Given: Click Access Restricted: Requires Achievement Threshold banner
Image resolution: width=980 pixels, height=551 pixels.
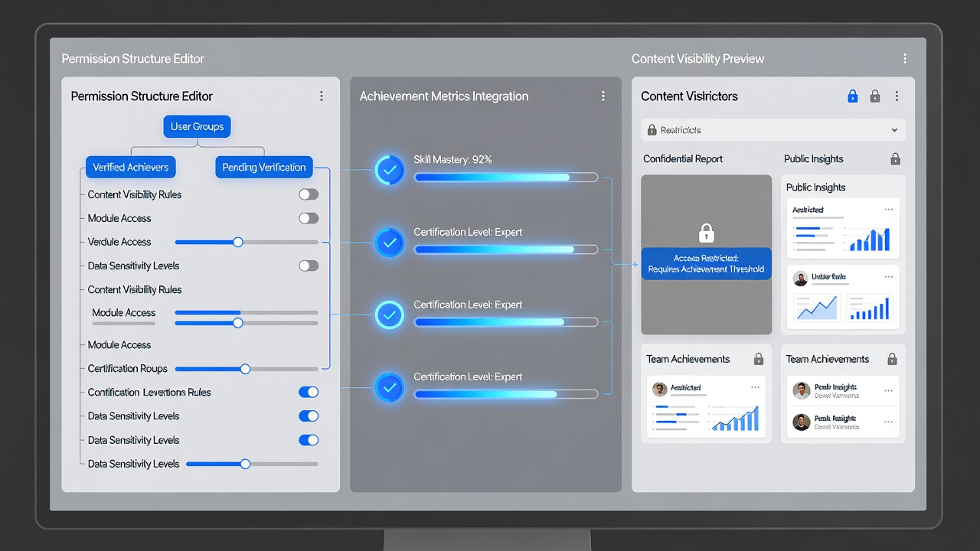Looking at the screenshot, I should [706, 264].
